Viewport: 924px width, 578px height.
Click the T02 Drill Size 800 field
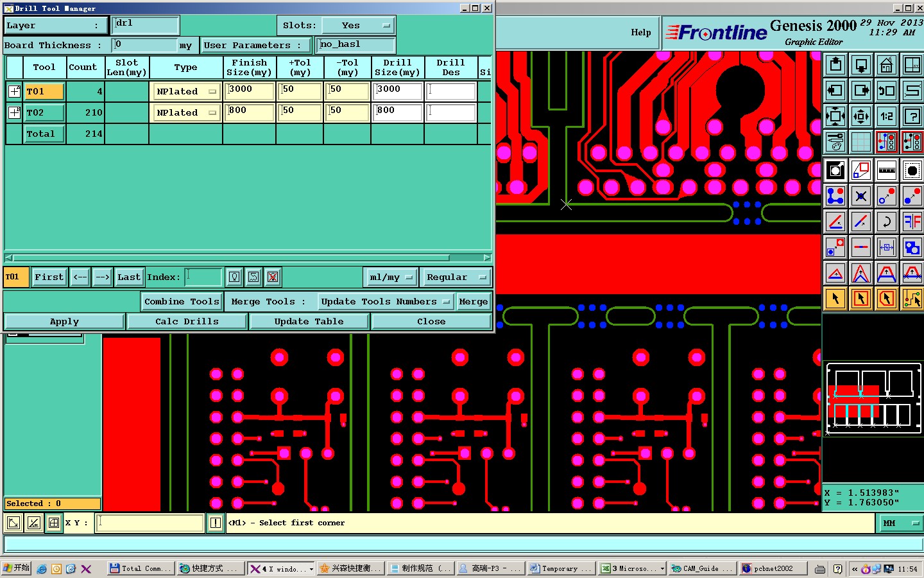pos(397,112)
